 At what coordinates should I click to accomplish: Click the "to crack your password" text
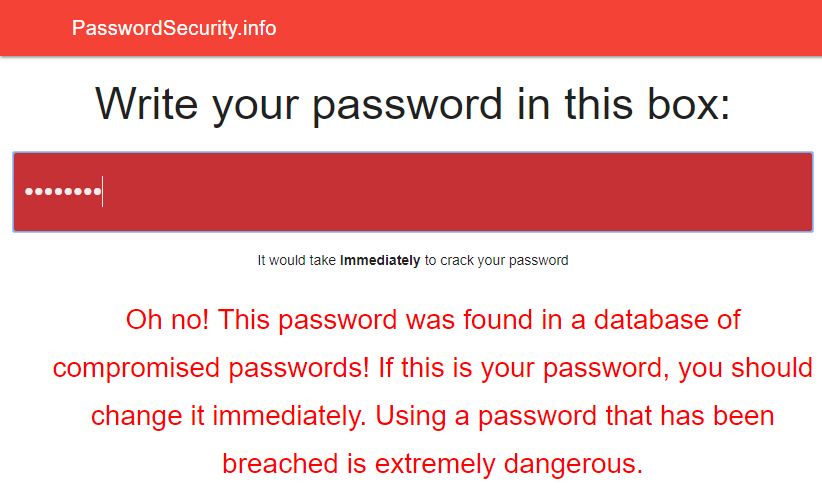pyautogui.click(x=496, y=261)
